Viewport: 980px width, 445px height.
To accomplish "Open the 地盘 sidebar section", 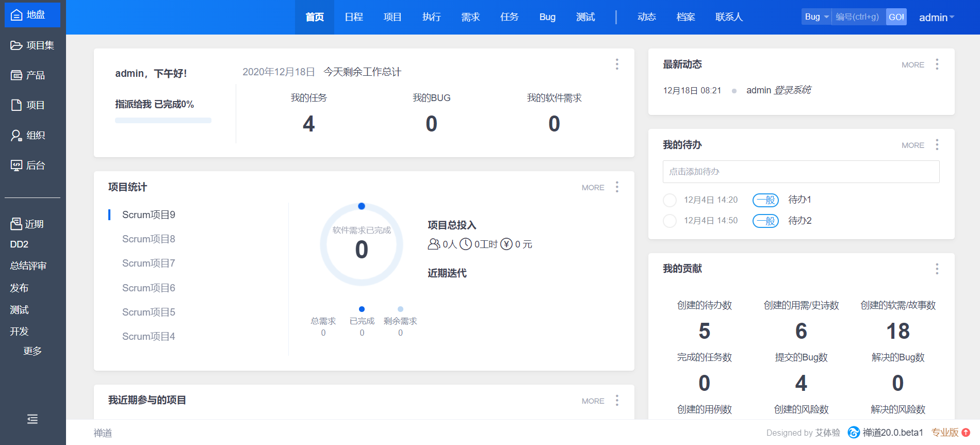I will pyautogui.click(x=32, y=15).
